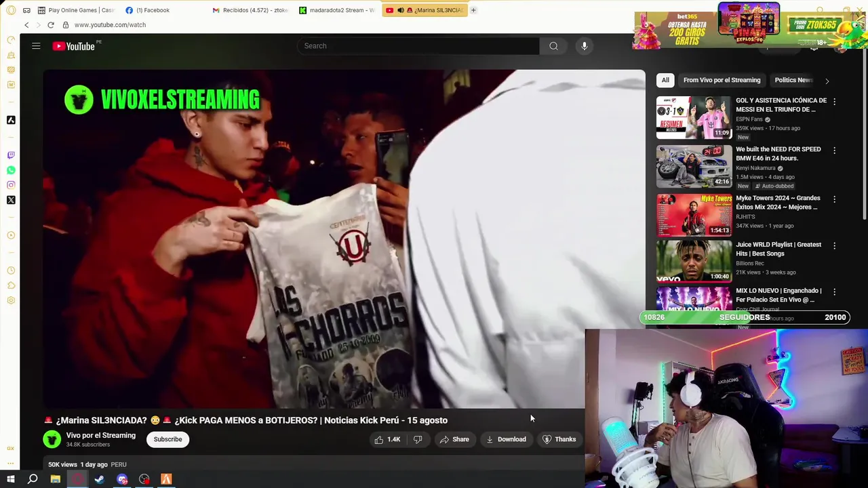Open the sidebar three-dots more menu
868x488 pixels.
pos(11,464)
